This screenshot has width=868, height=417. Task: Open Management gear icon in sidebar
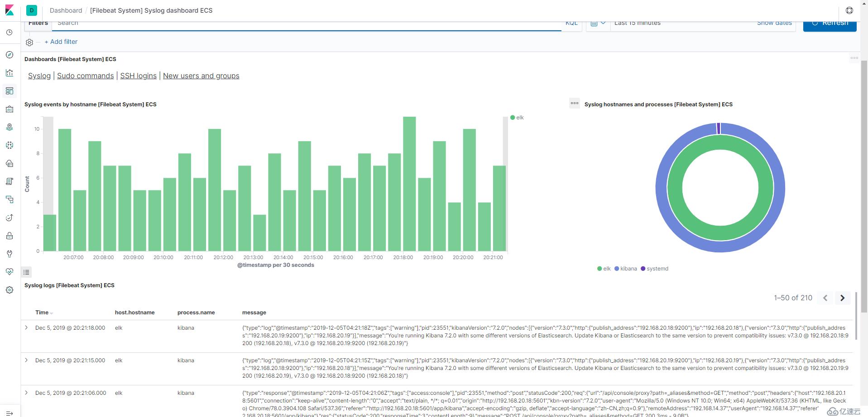click(10, 290)
